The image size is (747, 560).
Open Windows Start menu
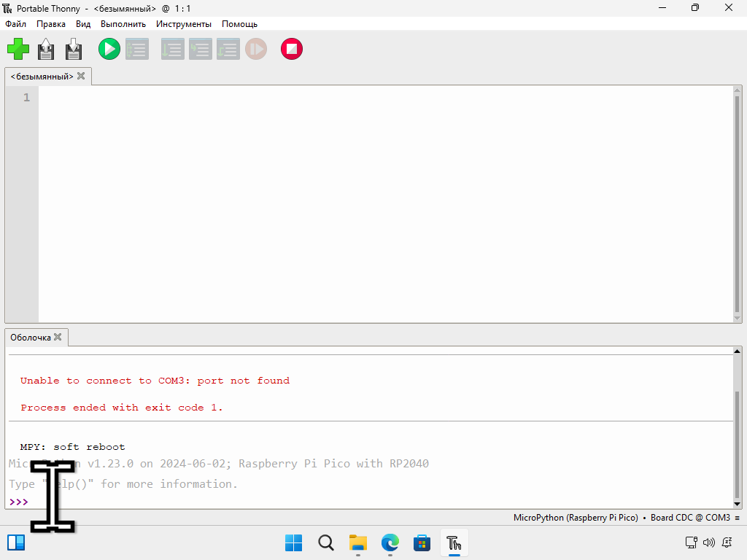coord(293,542)
